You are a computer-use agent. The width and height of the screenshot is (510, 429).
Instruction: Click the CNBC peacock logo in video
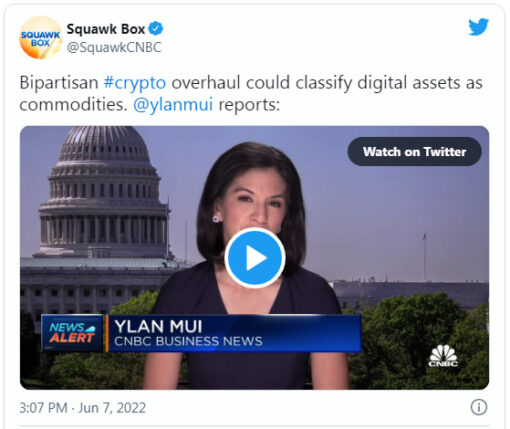point(443,355)
